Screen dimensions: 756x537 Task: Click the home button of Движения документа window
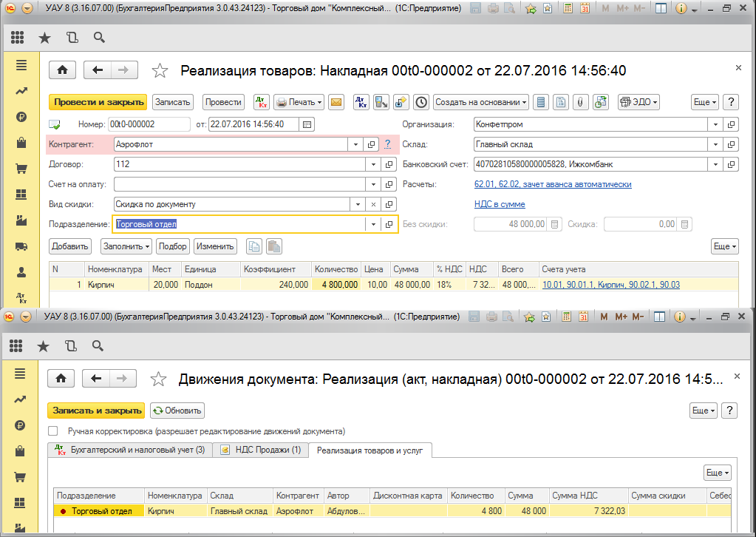[61, 379]
